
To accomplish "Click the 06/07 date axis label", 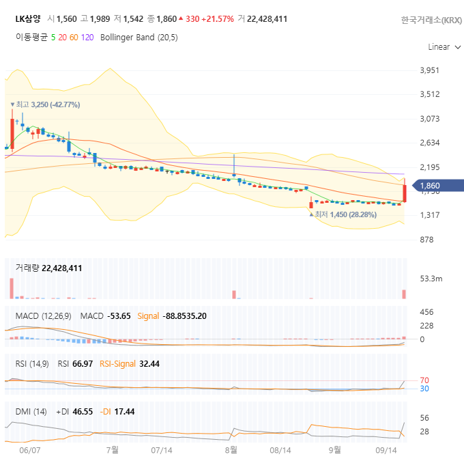I will tap(30, 450).
